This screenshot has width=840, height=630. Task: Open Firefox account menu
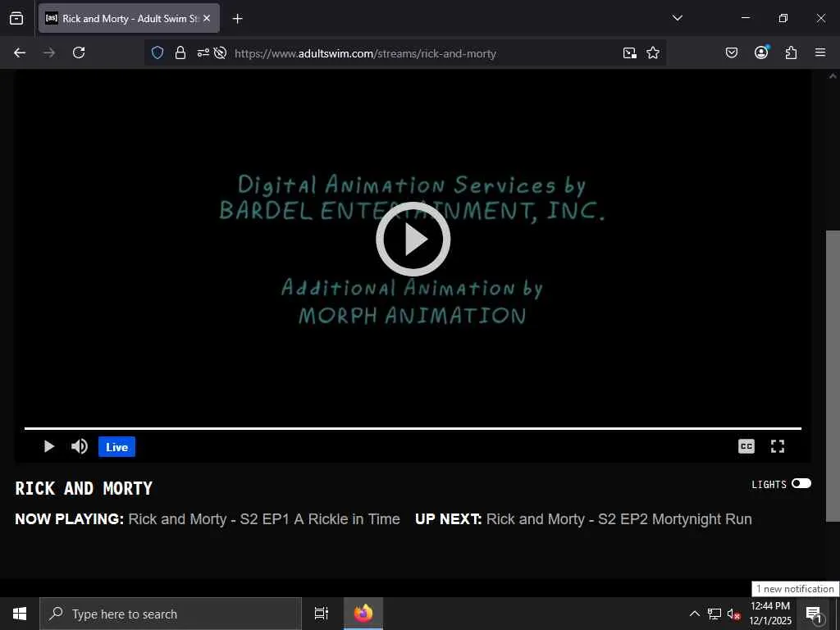(x=761, y=52)
